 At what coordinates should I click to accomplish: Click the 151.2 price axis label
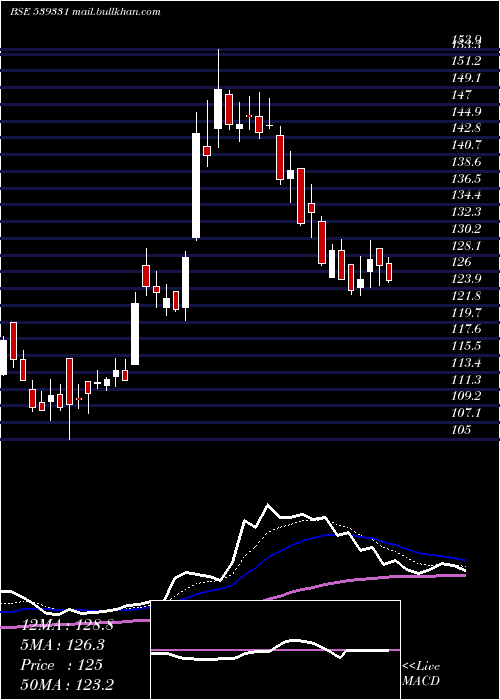pyautogui.click(x=467, y=61)
